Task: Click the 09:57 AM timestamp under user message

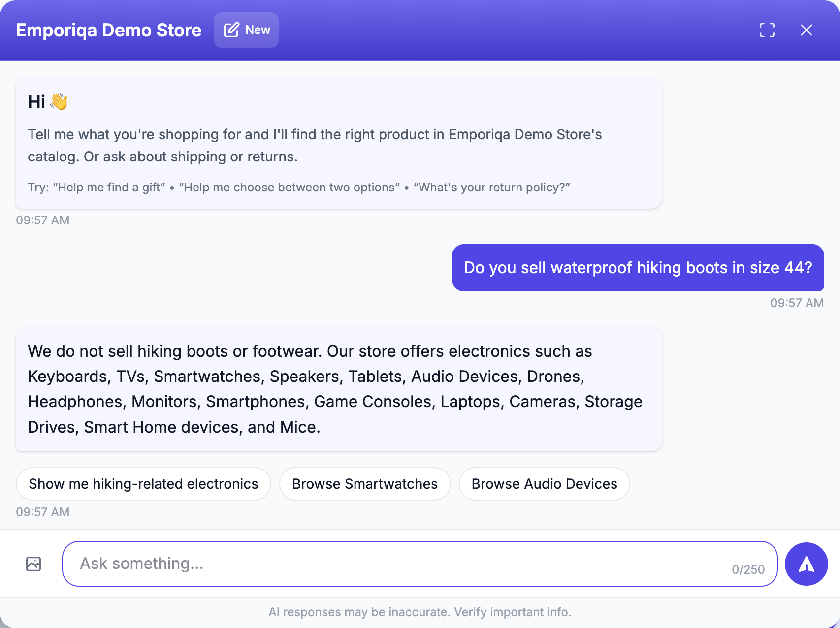Action: [x=797, y=303]
